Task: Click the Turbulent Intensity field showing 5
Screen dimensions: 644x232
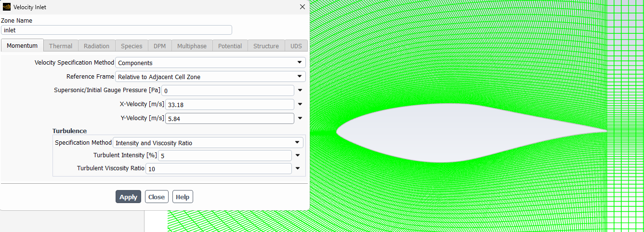Action: (x=225, y=156)
